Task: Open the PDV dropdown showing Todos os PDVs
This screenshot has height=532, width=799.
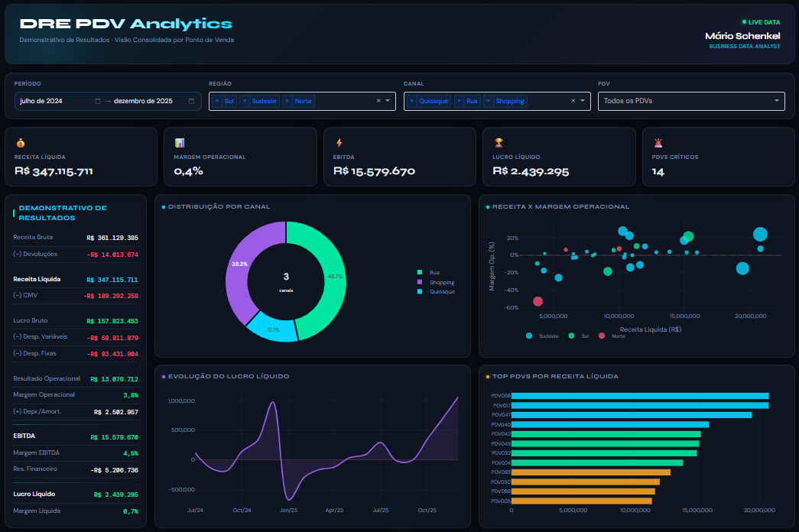Action: click(691, 101)
